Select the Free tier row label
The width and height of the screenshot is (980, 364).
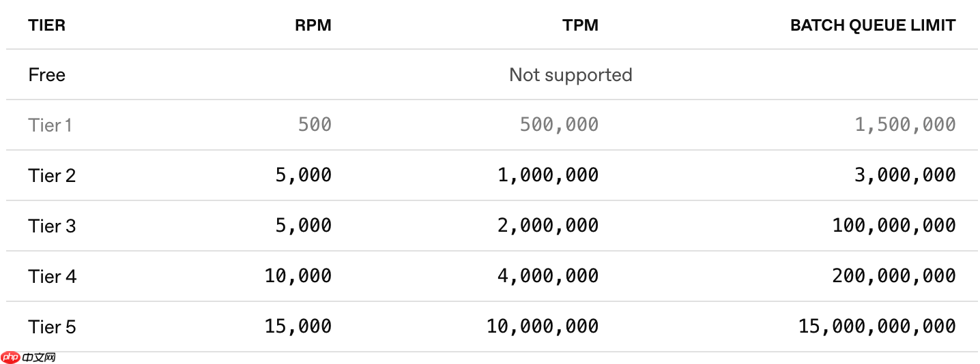point(47,75)
